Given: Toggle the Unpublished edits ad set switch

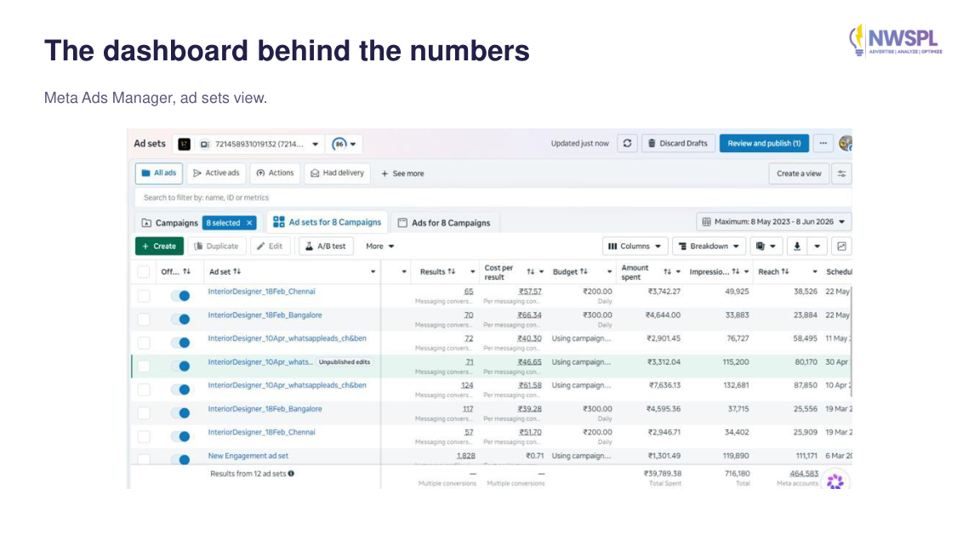Looking at the screenshot, I should (x=181, y=366).
